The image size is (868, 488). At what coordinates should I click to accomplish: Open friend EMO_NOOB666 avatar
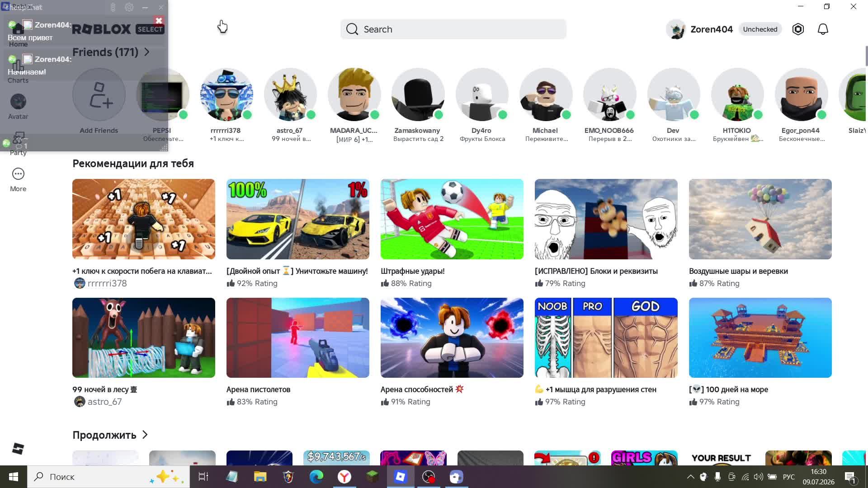coord(609,95)
